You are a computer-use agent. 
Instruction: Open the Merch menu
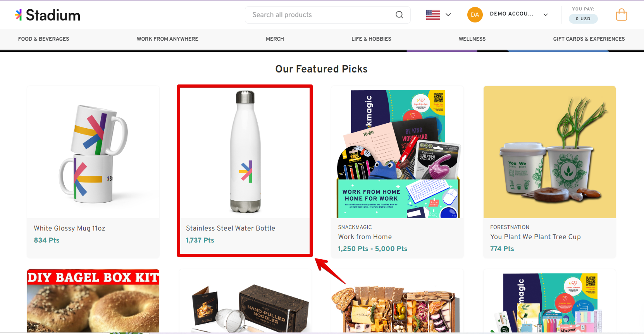coord(275,39)
